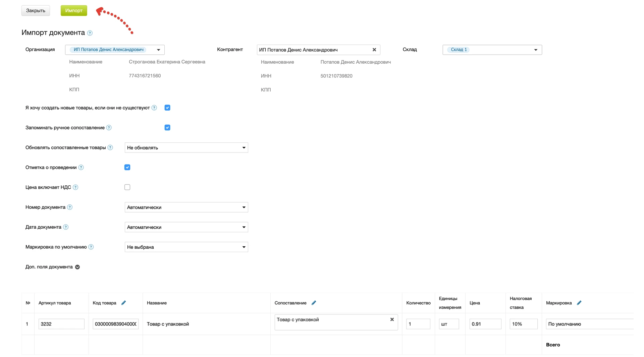Edit the Сопоставление column with pencil

pyautogui.click(x=314, y=303)
